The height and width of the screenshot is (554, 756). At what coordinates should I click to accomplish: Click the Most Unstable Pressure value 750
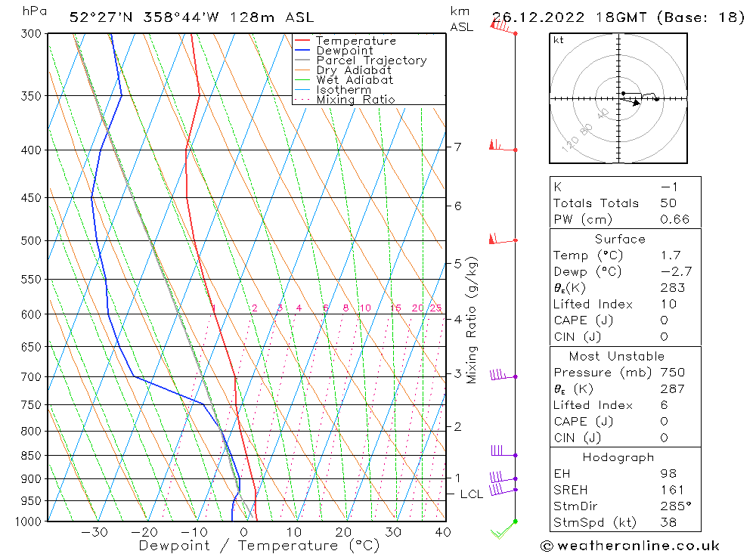[x=673, y=372]
